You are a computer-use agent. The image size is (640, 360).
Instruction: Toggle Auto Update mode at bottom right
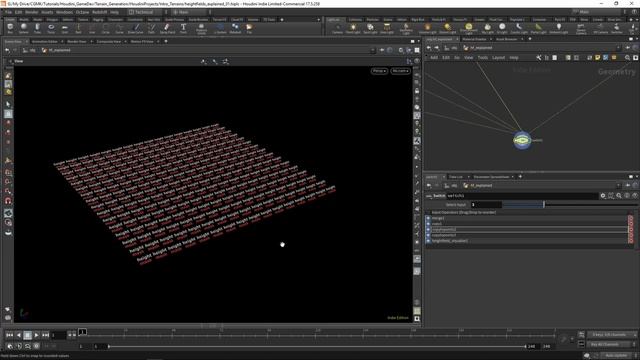point(616,356)
